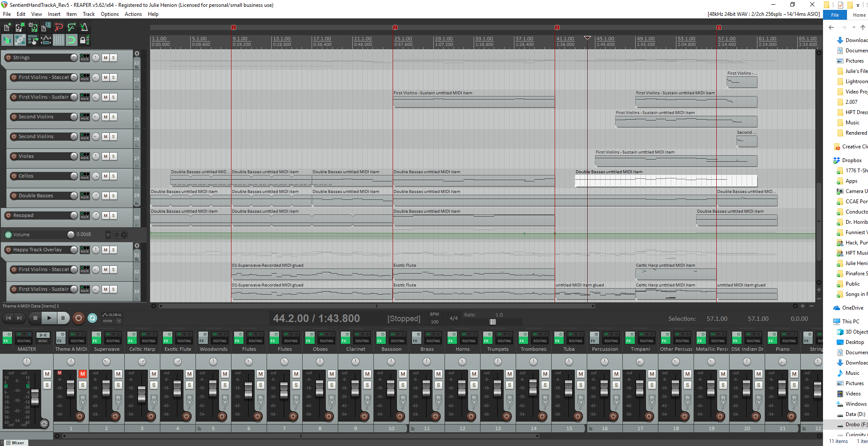Open the Insert menu
Viewport: 868px width, 446px height.
[54, 14]
